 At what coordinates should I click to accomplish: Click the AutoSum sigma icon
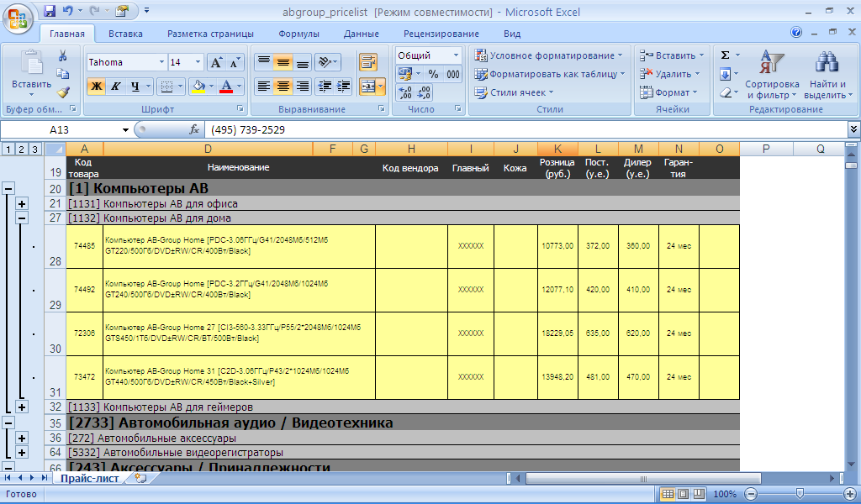point(726,55)
